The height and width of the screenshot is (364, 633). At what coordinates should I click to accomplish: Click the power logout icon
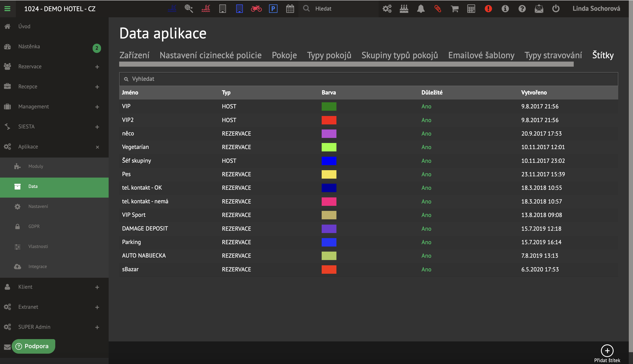pos(556,9)
